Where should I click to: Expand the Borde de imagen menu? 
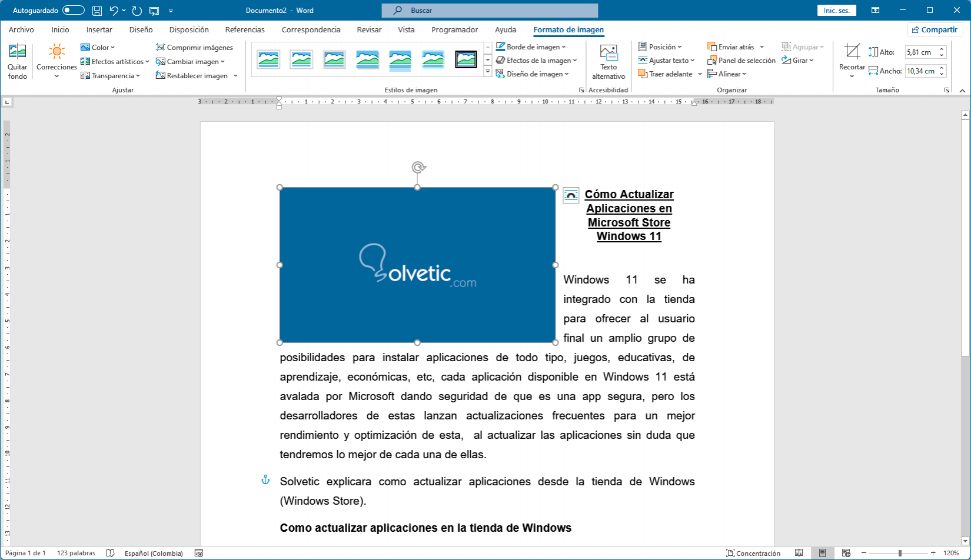pos(531,47)
